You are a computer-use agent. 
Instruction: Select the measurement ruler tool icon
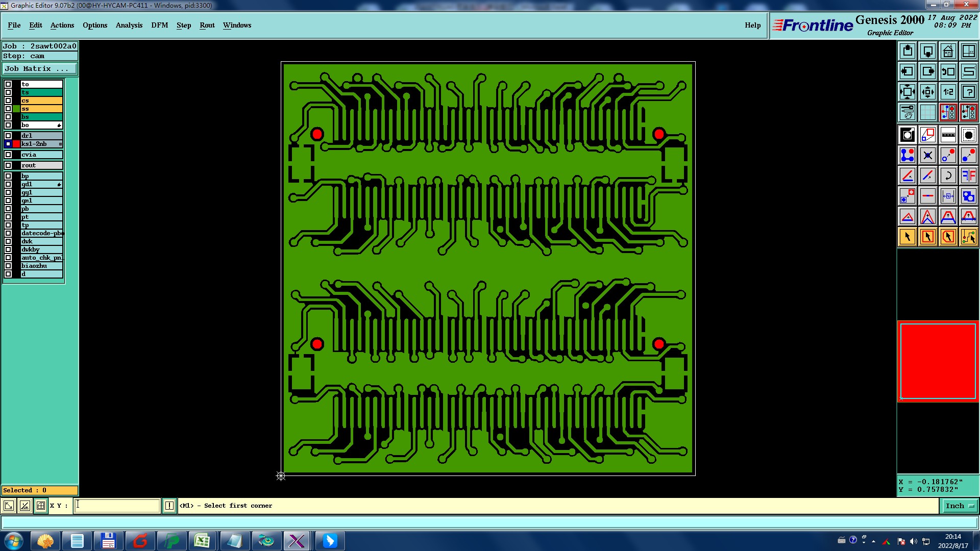tap(948, 135)
